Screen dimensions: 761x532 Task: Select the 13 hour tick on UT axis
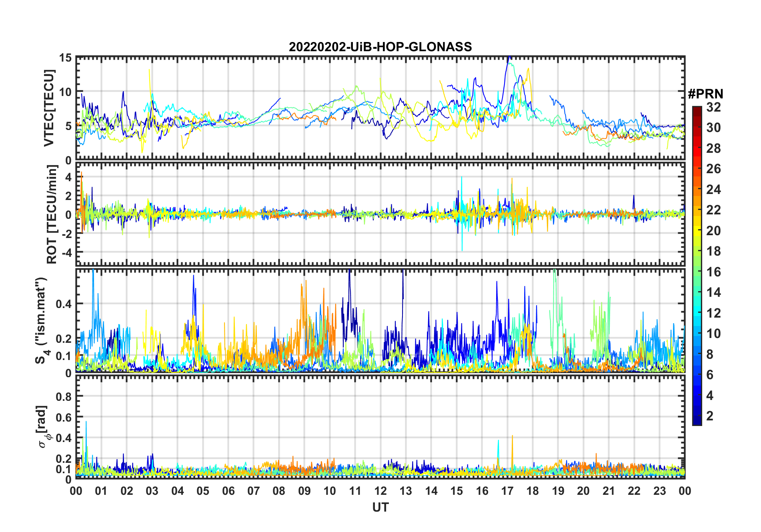click(x=406, y=491)
